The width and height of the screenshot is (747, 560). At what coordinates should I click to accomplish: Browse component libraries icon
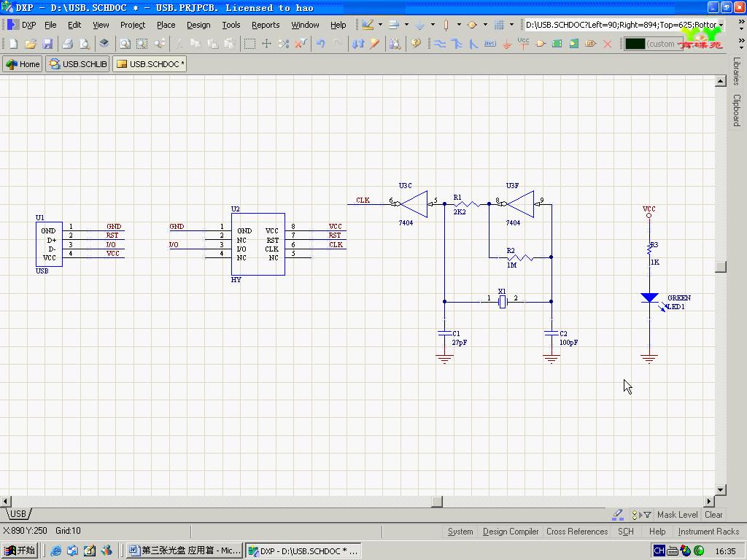pos(395,44)
